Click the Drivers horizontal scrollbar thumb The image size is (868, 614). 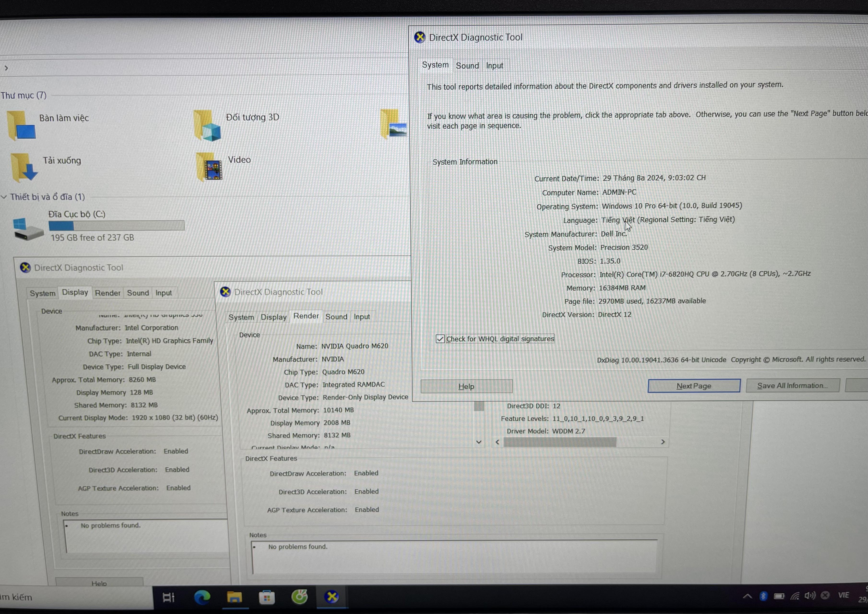point(560,442)
